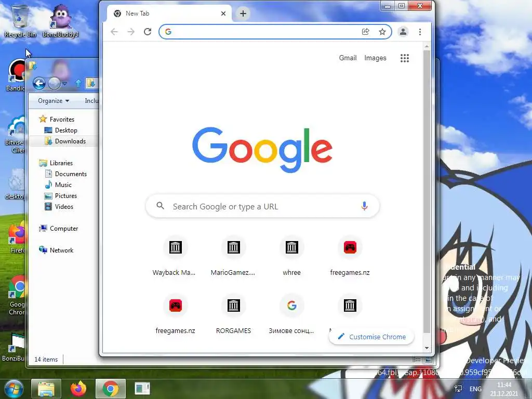Start voice search with the microphone
The height and width of the screenshot is (399, 532).
(364, 206)
